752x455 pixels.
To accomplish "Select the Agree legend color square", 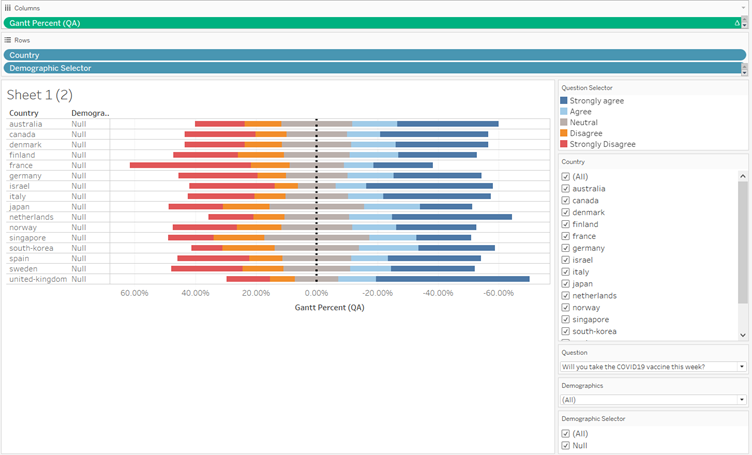I will (x=565, y=112).
